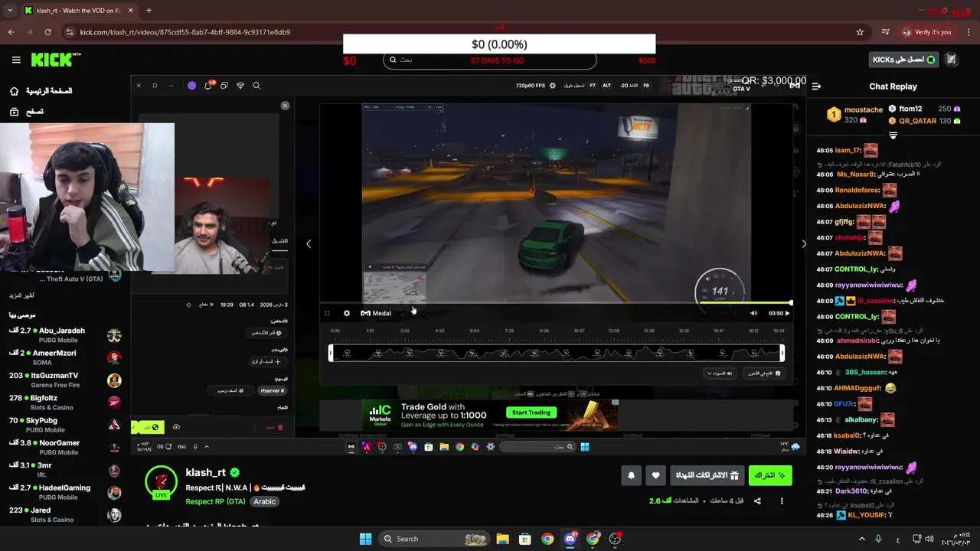The height and width of the screenshot is (551, 980).
Task: Open File Explorer from the taskbar
Action: tap(502, 539)
